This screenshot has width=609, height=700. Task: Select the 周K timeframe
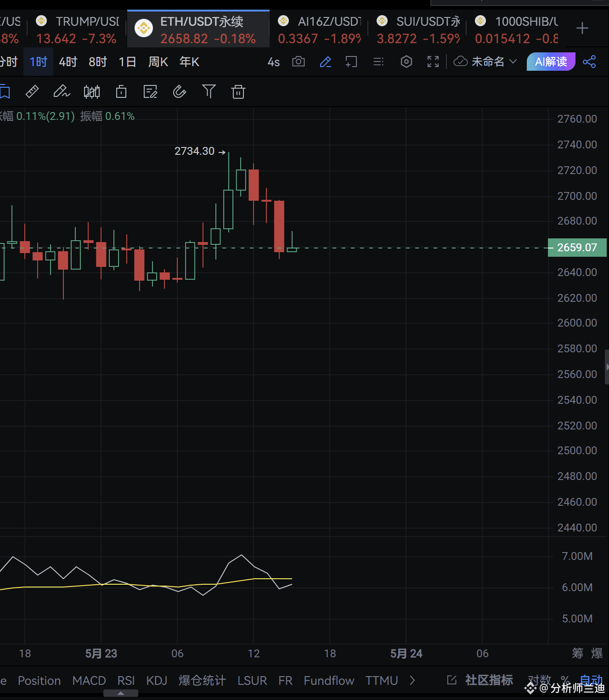[x=158, y=62]
